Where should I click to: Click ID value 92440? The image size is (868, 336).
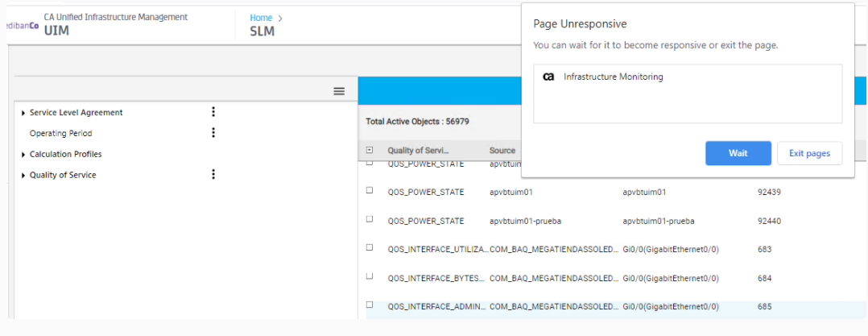770,221
